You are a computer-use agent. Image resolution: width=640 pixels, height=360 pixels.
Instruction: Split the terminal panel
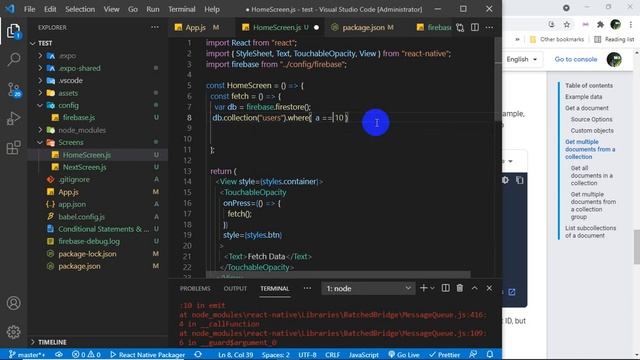pyautogui.click(x=445, y=288)
